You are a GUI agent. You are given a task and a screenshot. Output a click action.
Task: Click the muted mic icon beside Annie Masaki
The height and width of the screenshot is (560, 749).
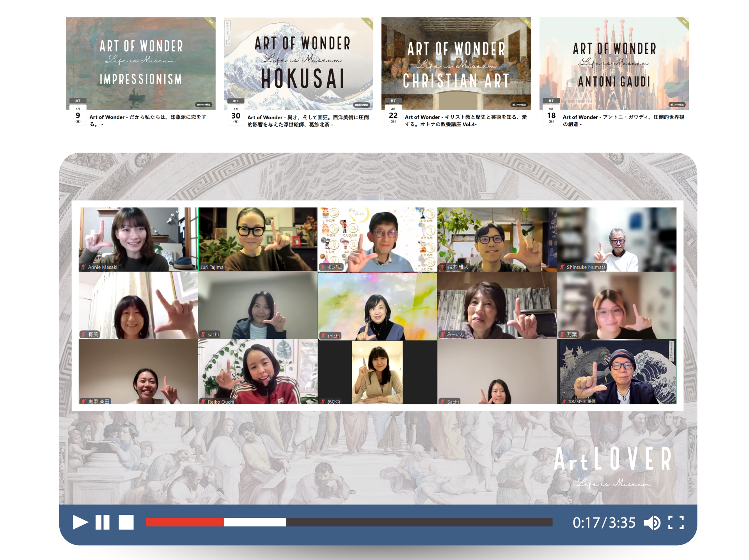(x=83, y=267)
